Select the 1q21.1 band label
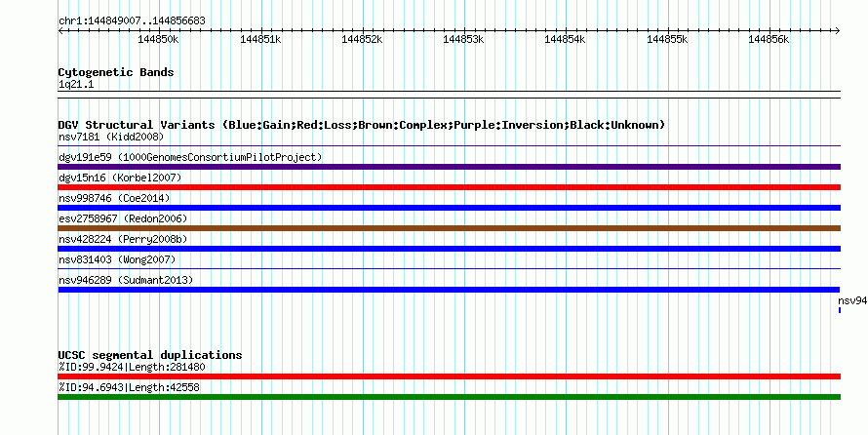The height and width of the screenshot is (435, 868). point(76,85)
